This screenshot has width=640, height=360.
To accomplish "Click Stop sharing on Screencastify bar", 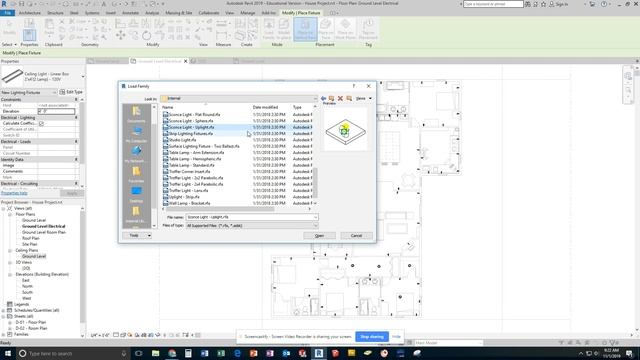I will click(x=372, y=337).
